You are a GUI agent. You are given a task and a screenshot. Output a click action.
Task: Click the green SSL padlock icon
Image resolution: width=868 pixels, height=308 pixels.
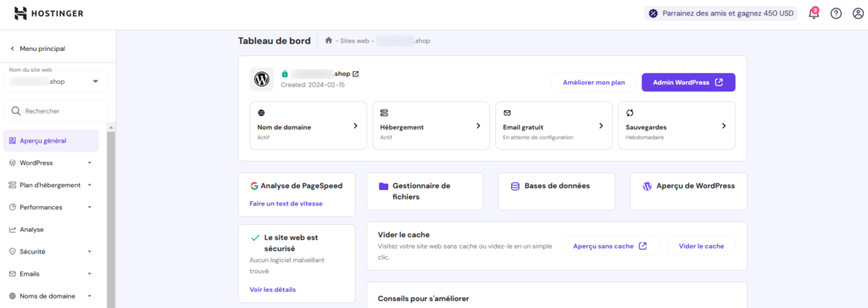[285, 74]
